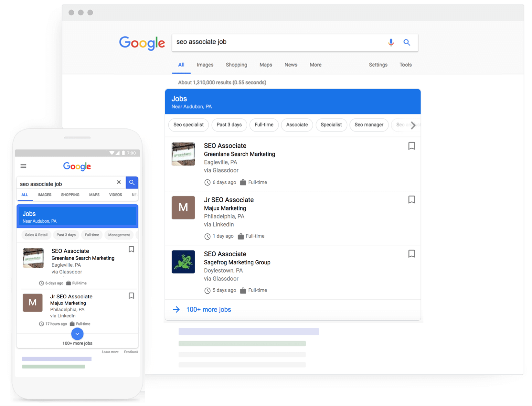Apply the Seo manager filter chip
This screenshot has width=532, height=406.
pos(369,125)
